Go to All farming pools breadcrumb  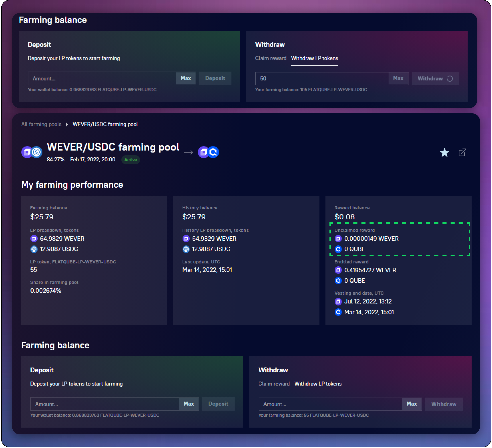[41, 125]
